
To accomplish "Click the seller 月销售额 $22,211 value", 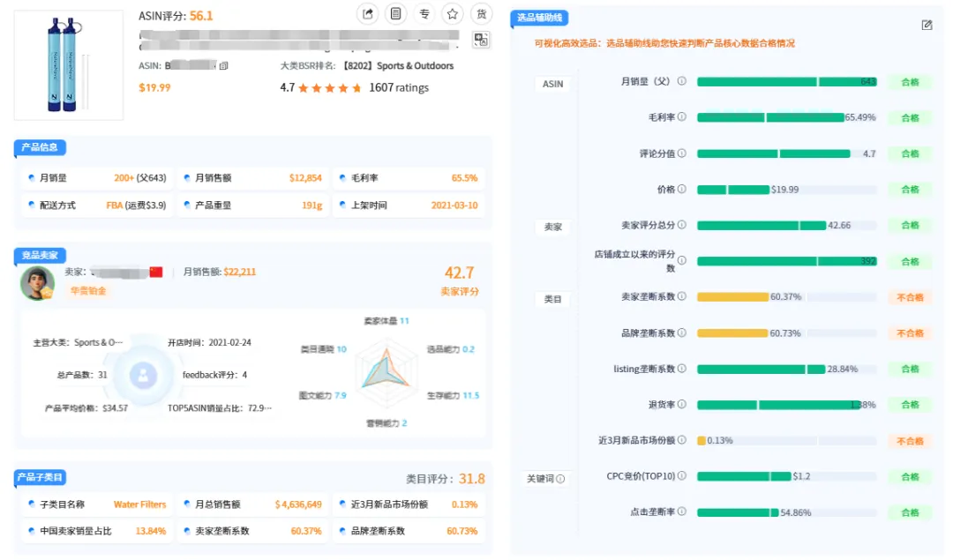I will (239, 273).
